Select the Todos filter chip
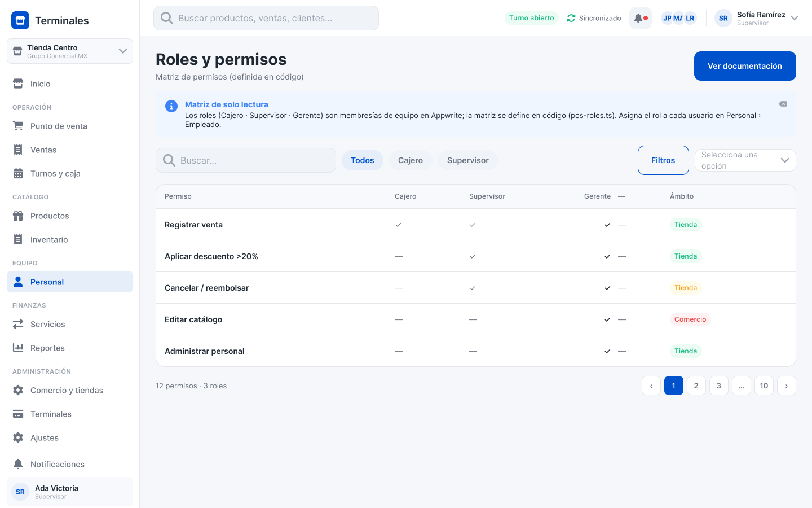The image size is (812, 508). [x=363, y=160]
